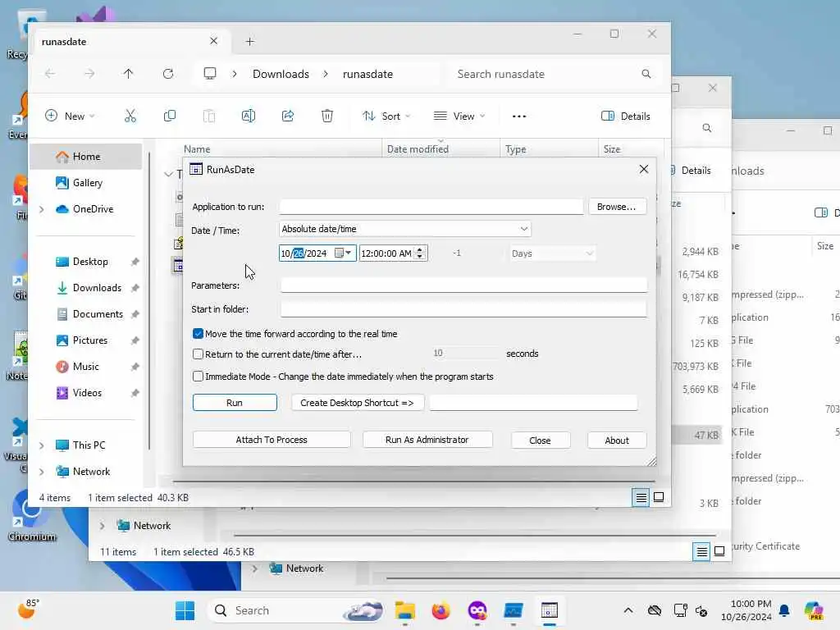This screenshot has height=630, width=840.
Task: Expand the OneDrive tree node
Action: (42, 209)
